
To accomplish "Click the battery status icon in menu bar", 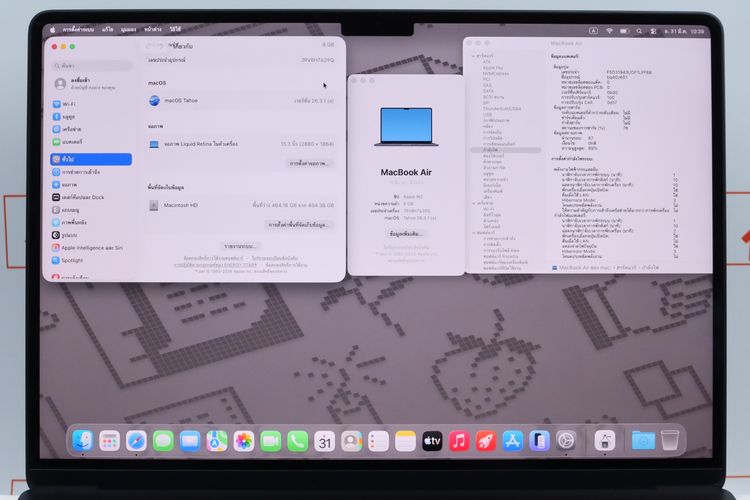I will point(624,31).
